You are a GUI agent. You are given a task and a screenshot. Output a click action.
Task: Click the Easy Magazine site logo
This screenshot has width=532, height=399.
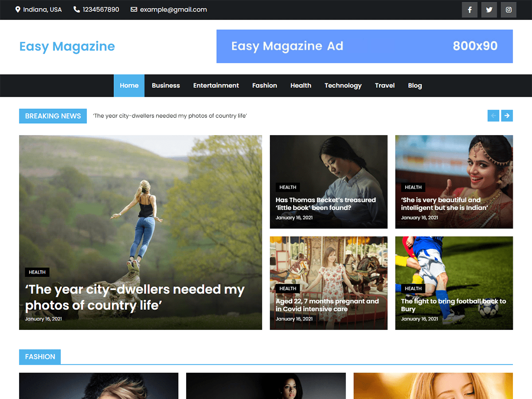coord(67,46)
